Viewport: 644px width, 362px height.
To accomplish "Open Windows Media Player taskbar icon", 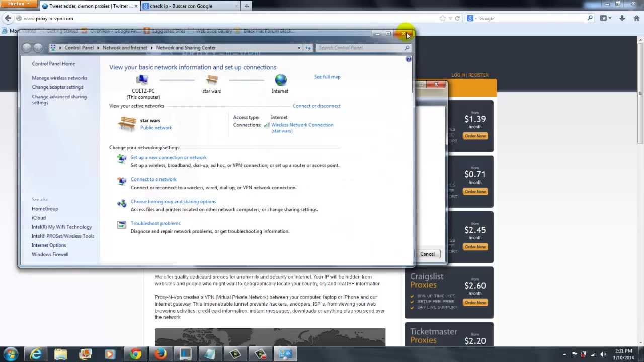I will click(110, 354).
